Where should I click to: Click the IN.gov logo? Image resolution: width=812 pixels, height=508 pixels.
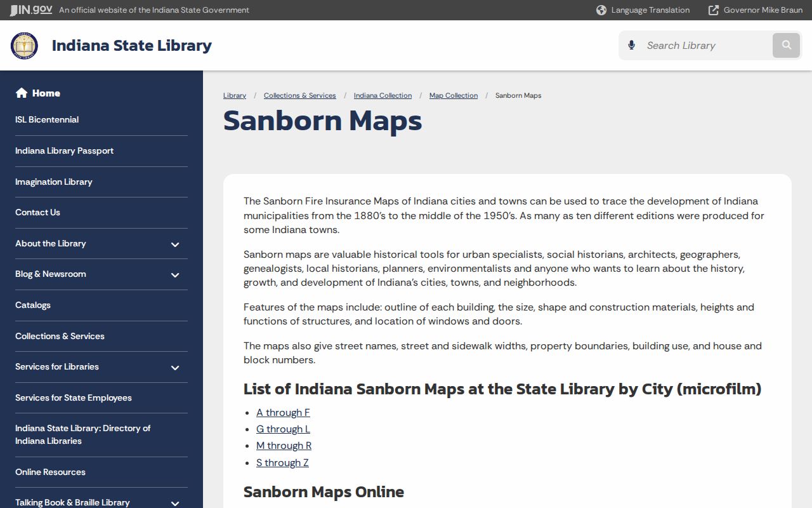pos(31,10)
